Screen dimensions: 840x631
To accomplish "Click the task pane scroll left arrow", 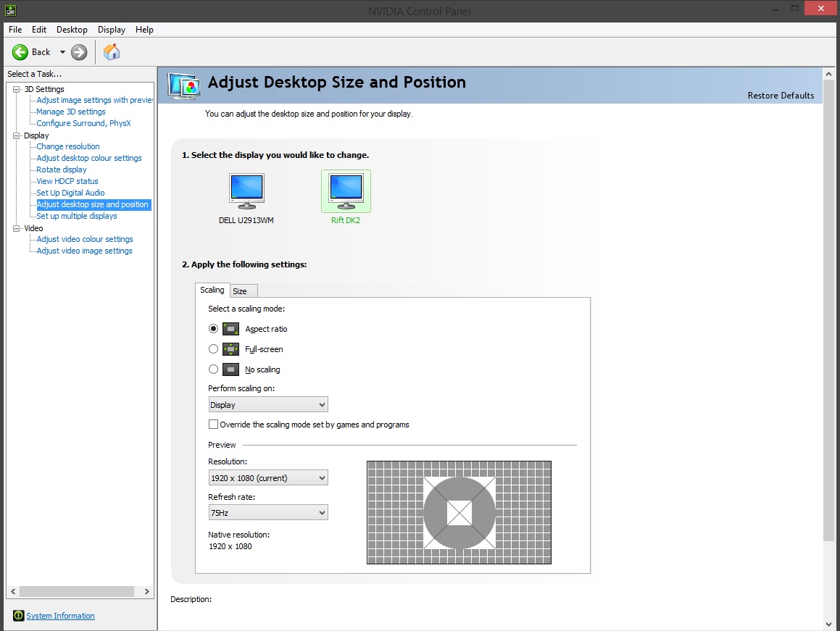I will (13, 591).
